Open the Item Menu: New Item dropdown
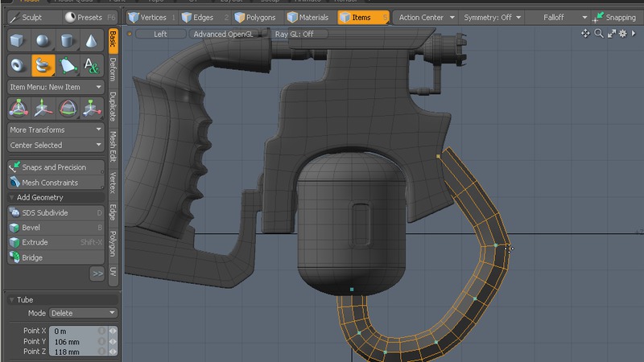The width and height of the screenshot is (644, 362). tap(55, 87)
